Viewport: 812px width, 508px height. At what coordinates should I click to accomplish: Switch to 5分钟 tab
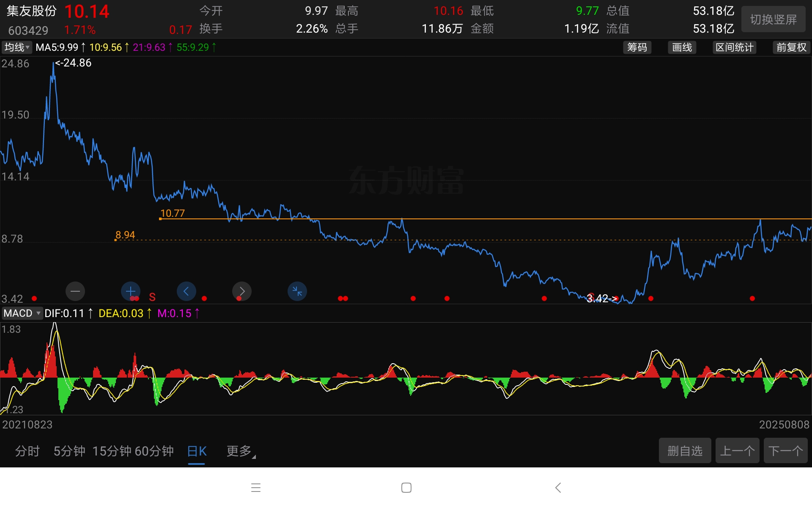pos(69,451)
